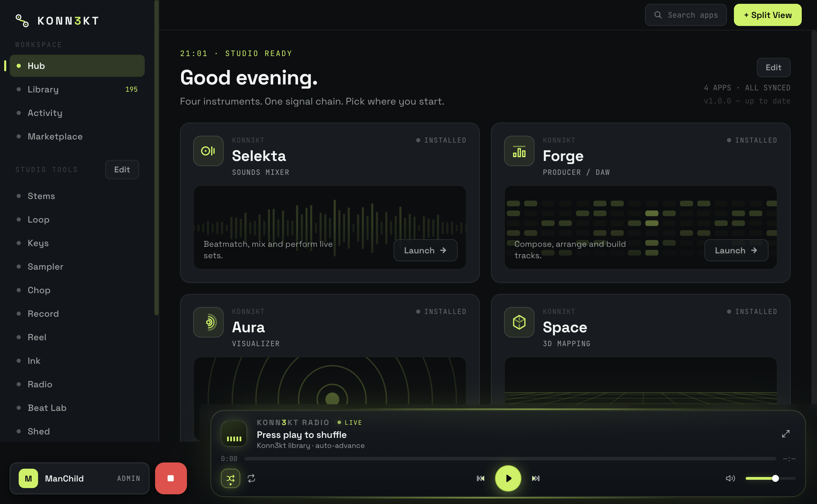This screenshot has height=504, width=817.
Task: Open the Reel studio tool
Action: coord(77,337)
